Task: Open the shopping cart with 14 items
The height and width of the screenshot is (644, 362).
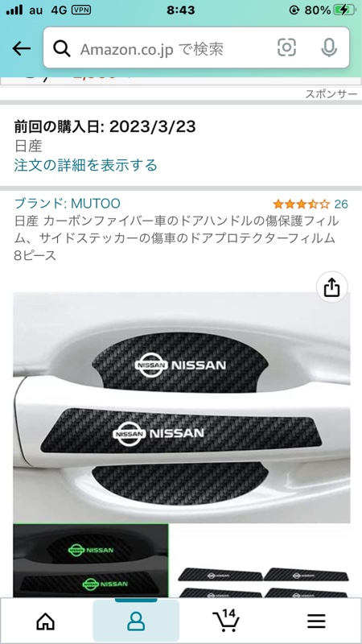Action: click(226, 621)
